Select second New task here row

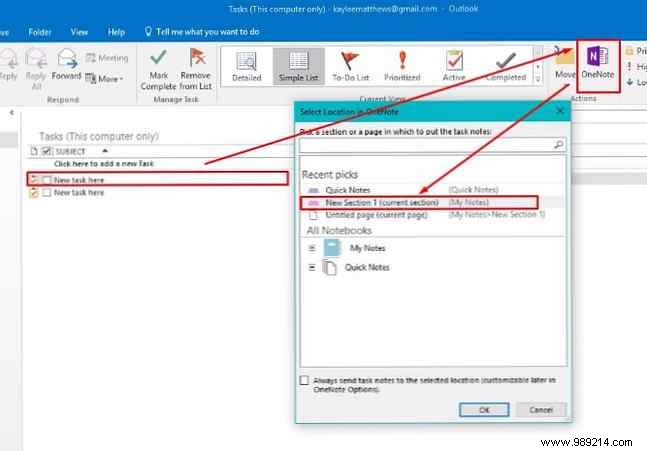coord(158,193)
